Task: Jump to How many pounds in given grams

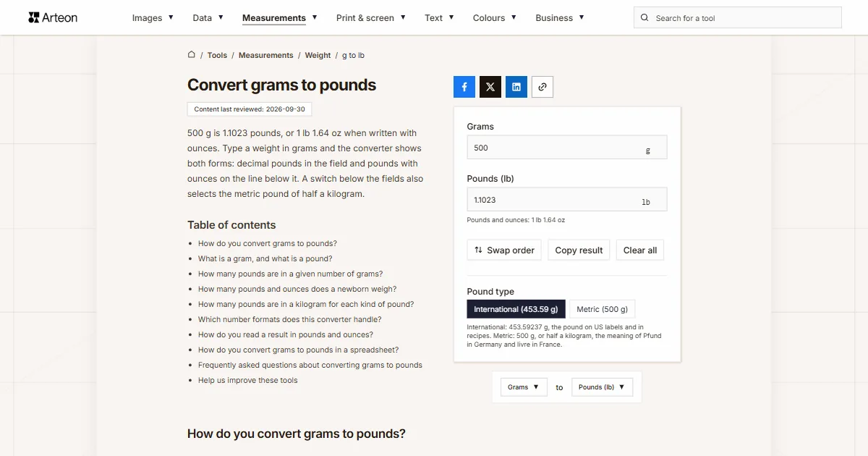Action: click(x=291, y=274)
